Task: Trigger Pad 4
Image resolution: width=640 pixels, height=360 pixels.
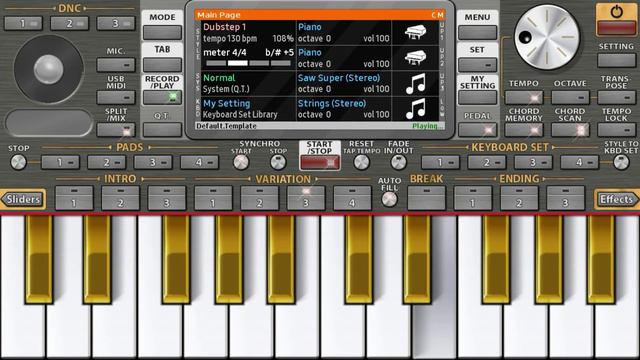Action: pyautogui.click(x=199, y=162)
